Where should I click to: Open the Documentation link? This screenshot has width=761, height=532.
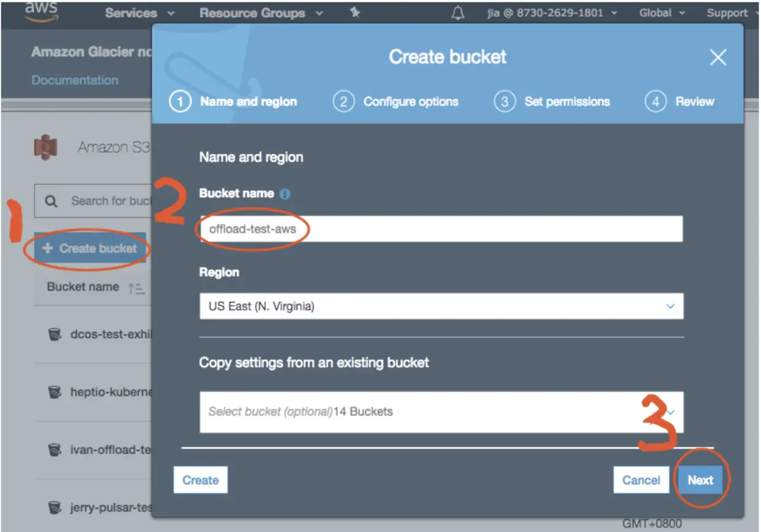[75, 80]
